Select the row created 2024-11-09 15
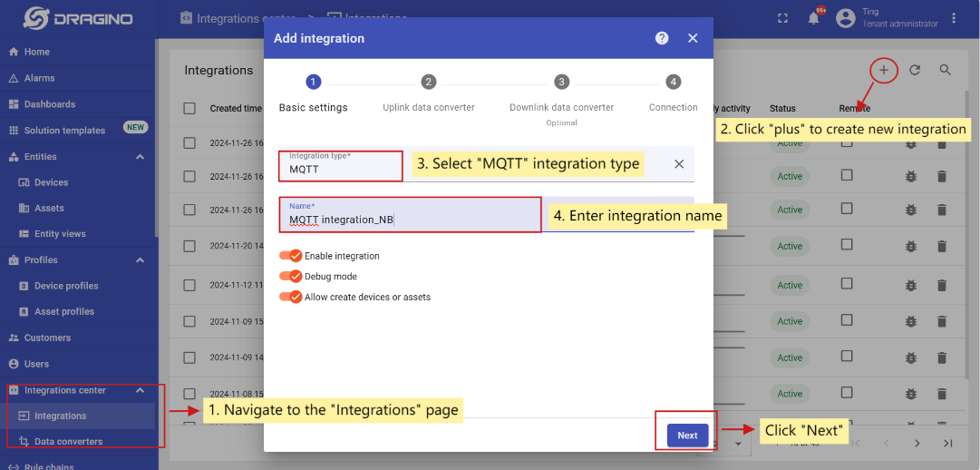Screen dimensions: 980x470 (189, 322)
